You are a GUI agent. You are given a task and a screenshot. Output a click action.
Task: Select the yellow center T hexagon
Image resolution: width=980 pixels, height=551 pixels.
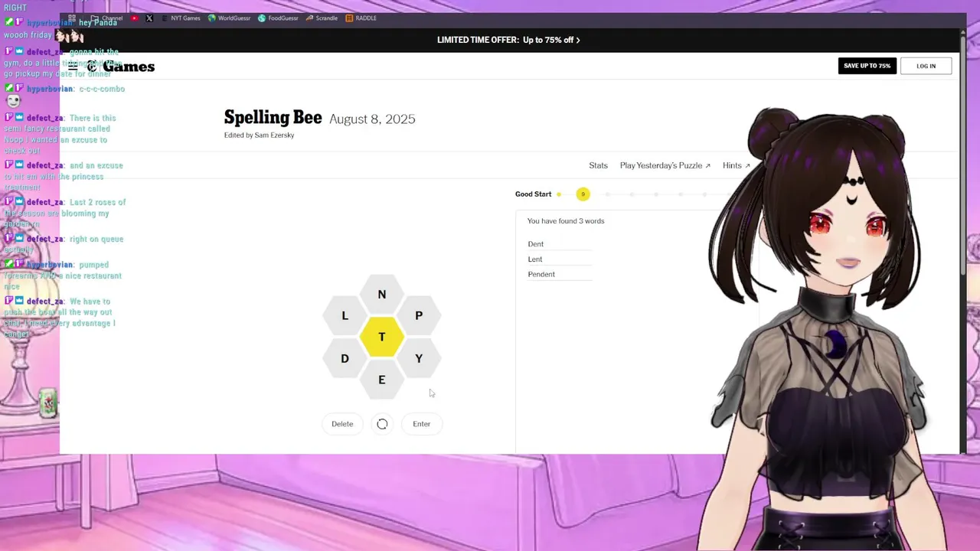coord(381,337)
